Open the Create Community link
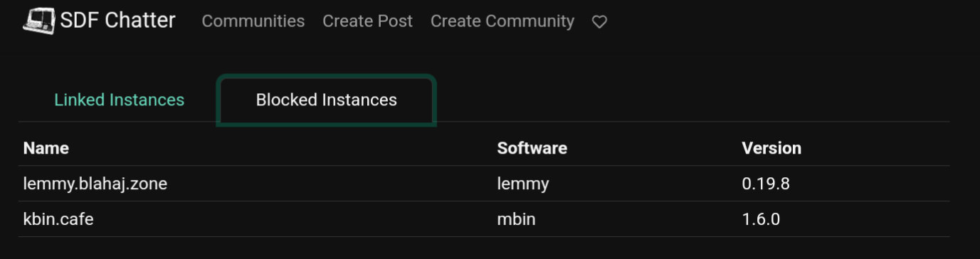Image resolution: width=980 pixels, height=259 pixels. (x=502, y=21)
